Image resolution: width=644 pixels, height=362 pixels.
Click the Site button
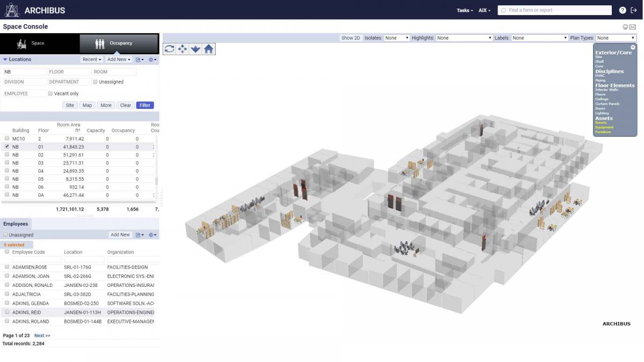(70, 105)
